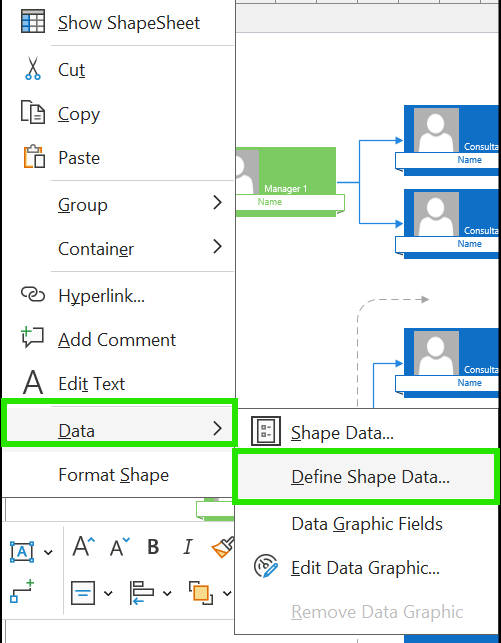Image resolution: width=501 pixels, height=643 pixels.
Task: Click Increase Font Size button
Action: pyautogui.click(x=84, y=546)
